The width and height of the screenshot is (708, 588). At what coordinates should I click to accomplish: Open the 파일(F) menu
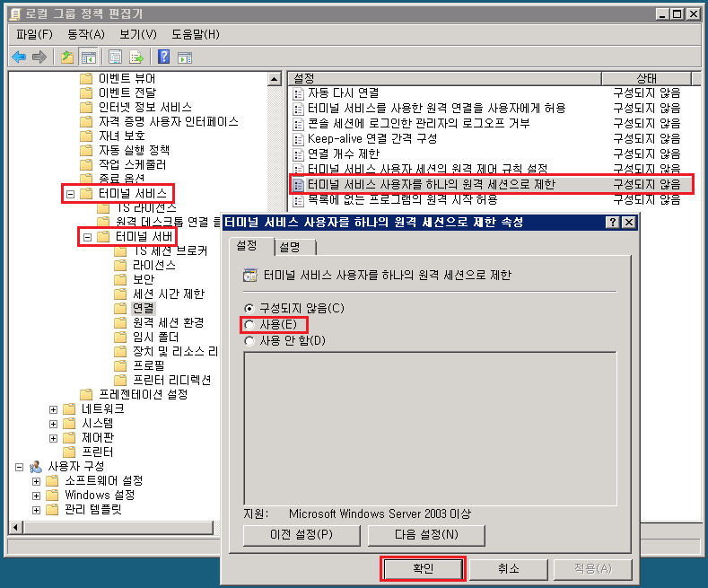tap(35, 34)
